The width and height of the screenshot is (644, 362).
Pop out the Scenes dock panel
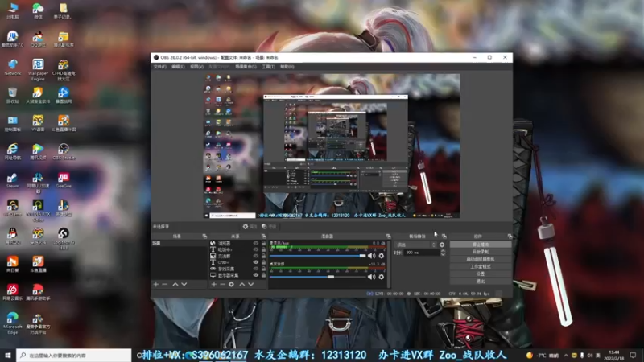204,237
